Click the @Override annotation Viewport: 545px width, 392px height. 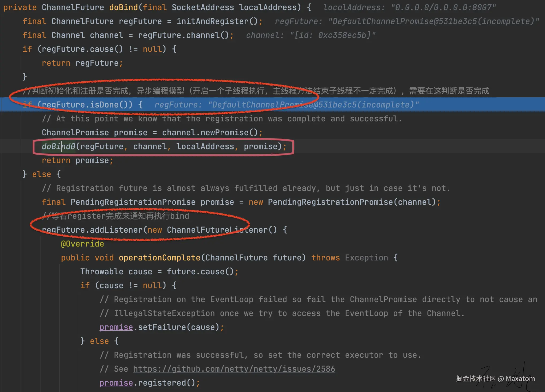tap(82, 244)
